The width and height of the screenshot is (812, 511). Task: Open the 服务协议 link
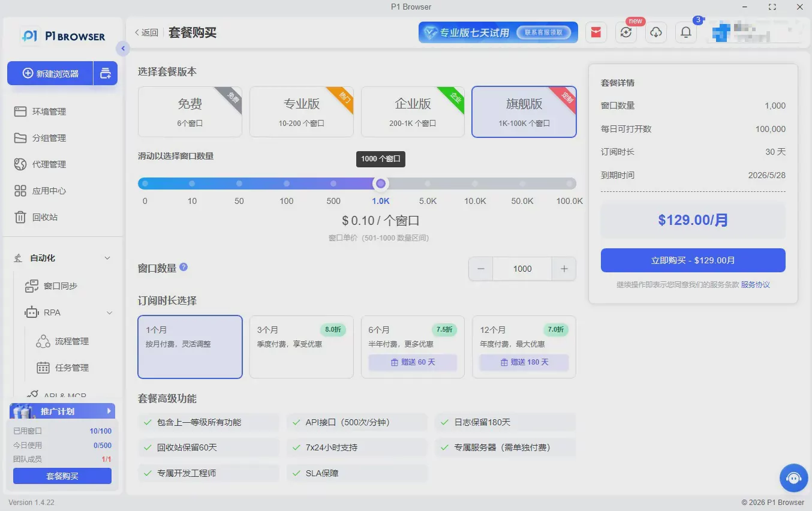755,285
